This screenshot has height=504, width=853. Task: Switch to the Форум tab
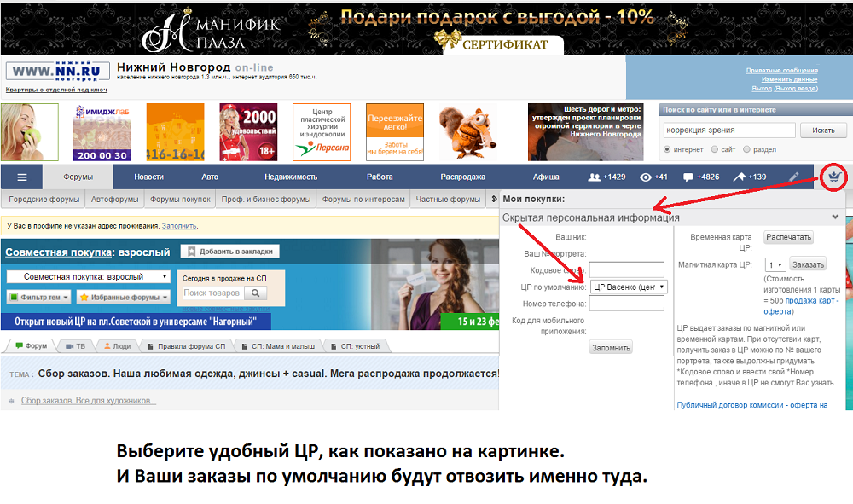coord(31,345)
